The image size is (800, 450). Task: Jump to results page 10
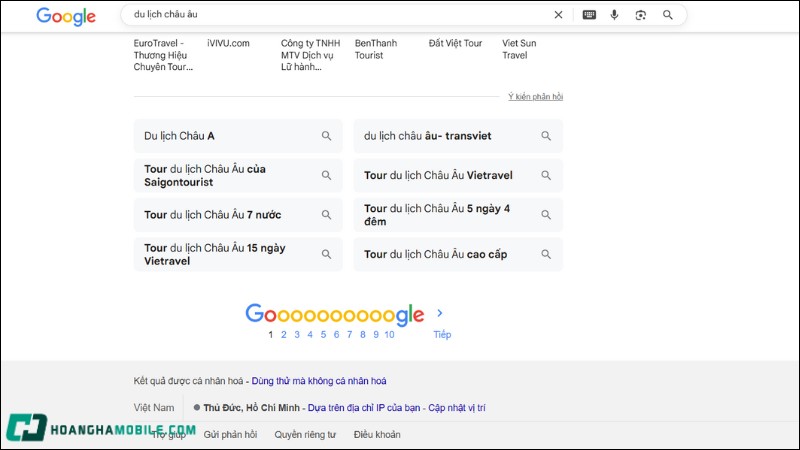[389, 335]
